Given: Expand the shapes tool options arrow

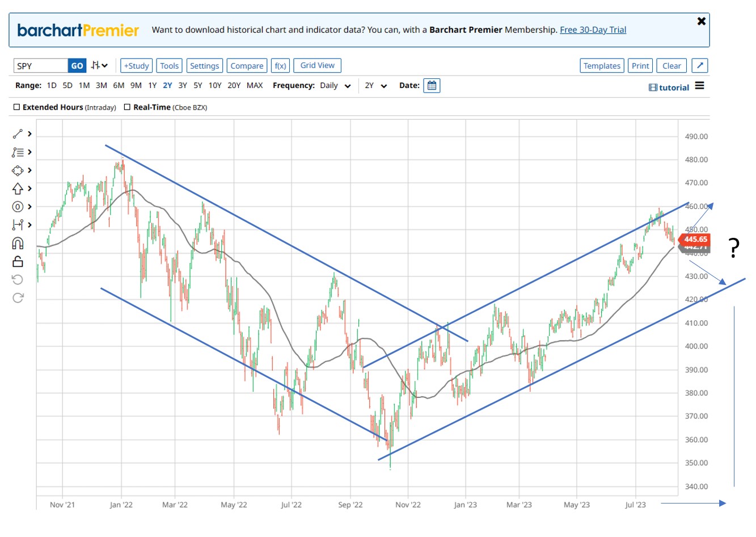Looking at the screenshot, I should [x=29, y=170].
